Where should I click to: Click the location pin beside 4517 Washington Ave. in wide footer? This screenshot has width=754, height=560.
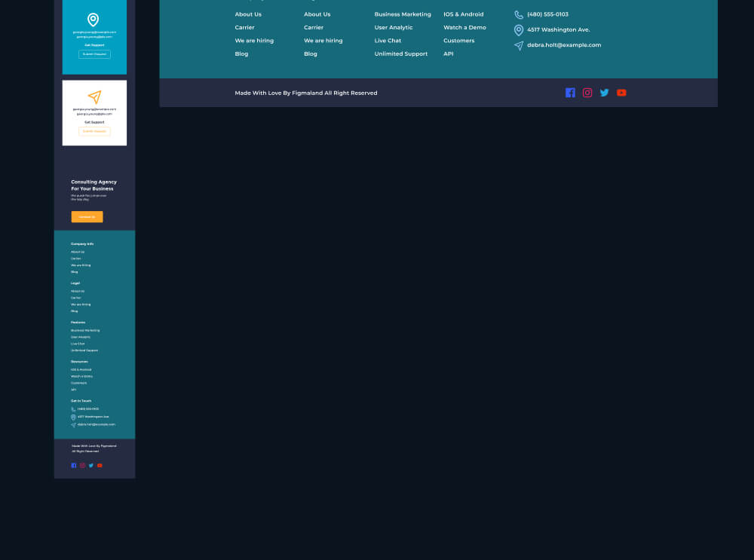click(519, 30)
